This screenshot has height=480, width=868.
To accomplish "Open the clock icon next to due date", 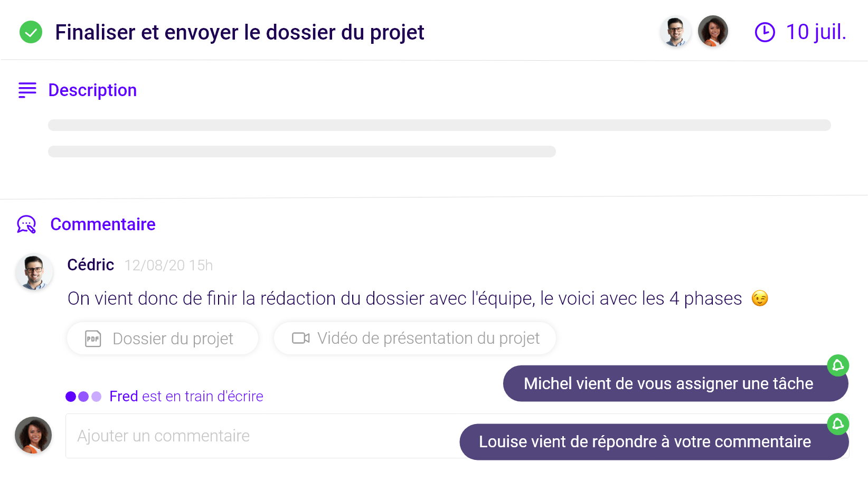I will click(765, 32).
